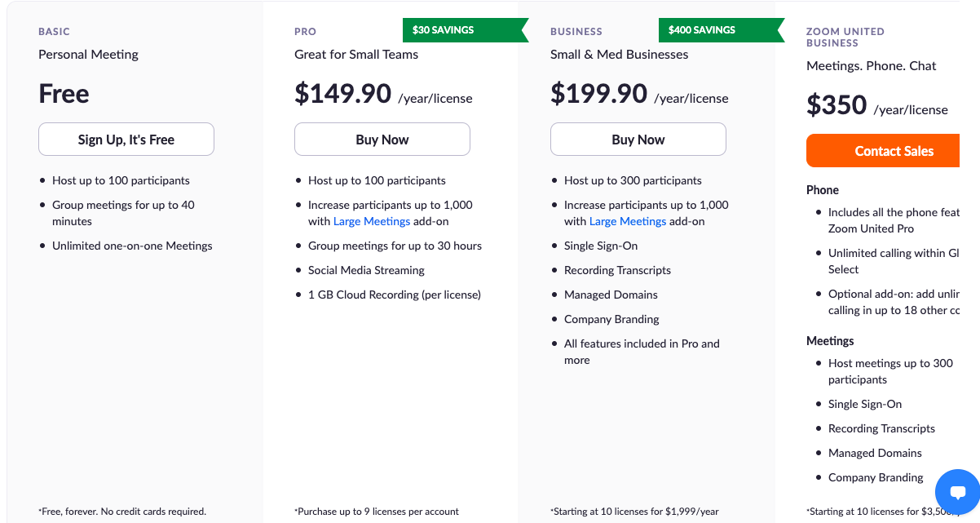980x523 pixels.
Task: Click the Free price text
Action: pos(64,94)
